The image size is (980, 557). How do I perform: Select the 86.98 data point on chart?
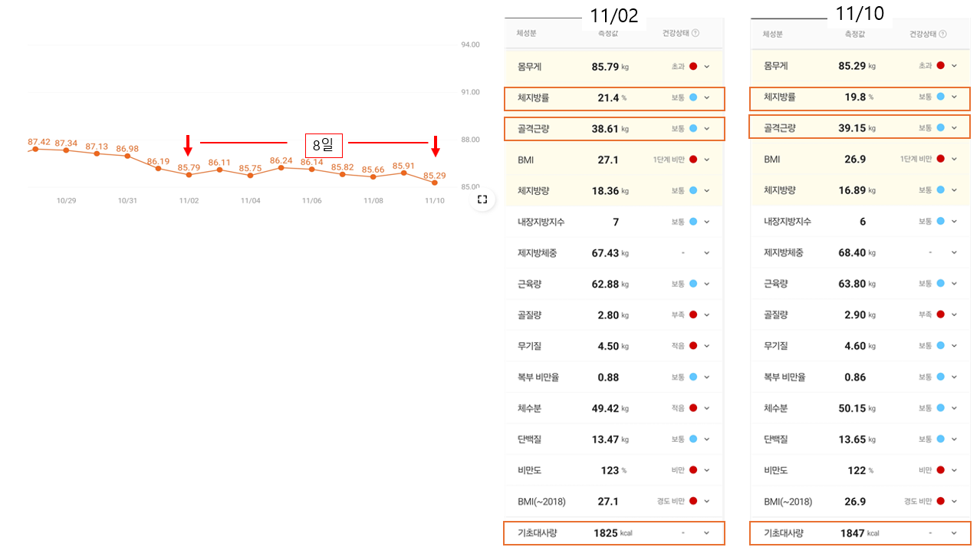coord(127,156)
